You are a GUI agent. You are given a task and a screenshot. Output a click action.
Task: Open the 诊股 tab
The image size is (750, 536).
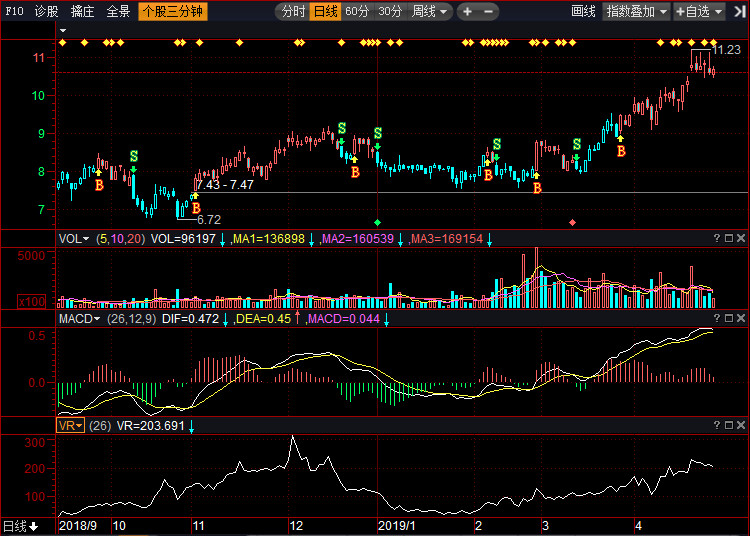(47, 12)
